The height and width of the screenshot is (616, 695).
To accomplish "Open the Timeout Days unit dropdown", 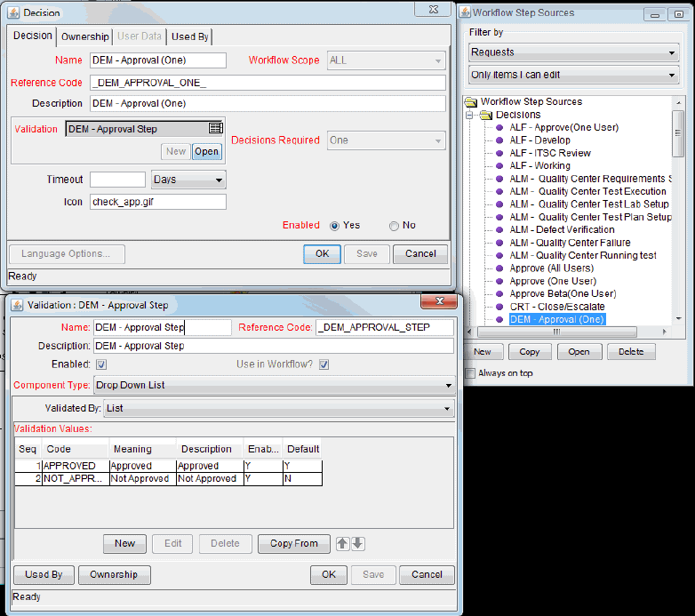I will (x=188, y=180).
